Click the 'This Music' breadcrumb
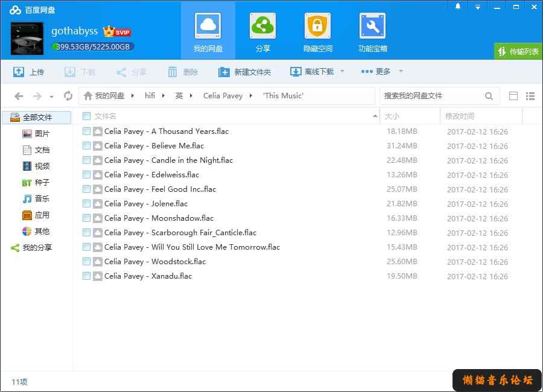Screen dimensions: 543x392 (284, 95)
